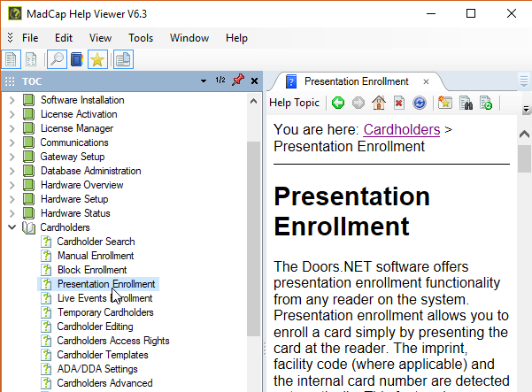Select the Hardware Status book label
The height and width of the screenshot is (392, 532).
(x=75, y=213)
